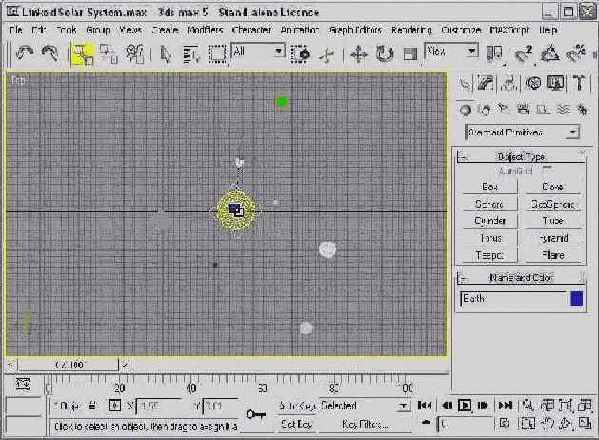
Task: Toggle the 2D Snap tool
Action: pos(523,54)
